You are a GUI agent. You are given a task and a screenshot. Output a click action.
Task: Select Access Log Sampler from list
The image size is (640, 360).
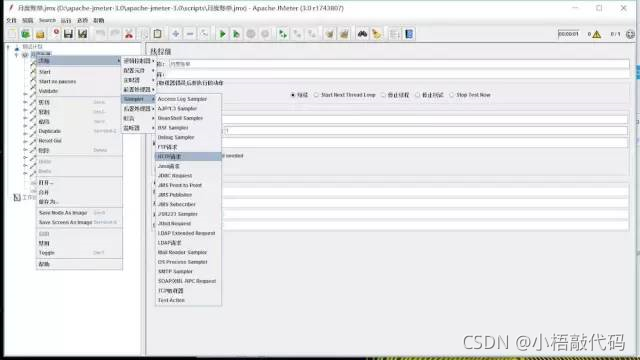click(x=188, y=99)
